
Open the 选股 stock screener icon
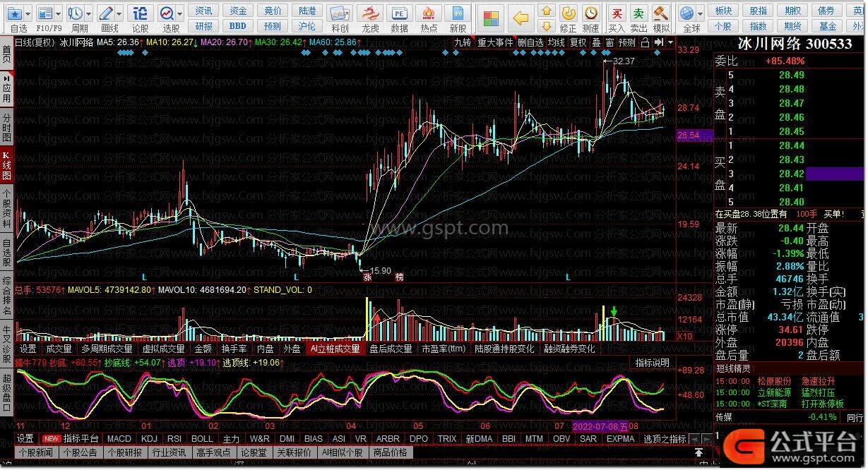[167, 13]
